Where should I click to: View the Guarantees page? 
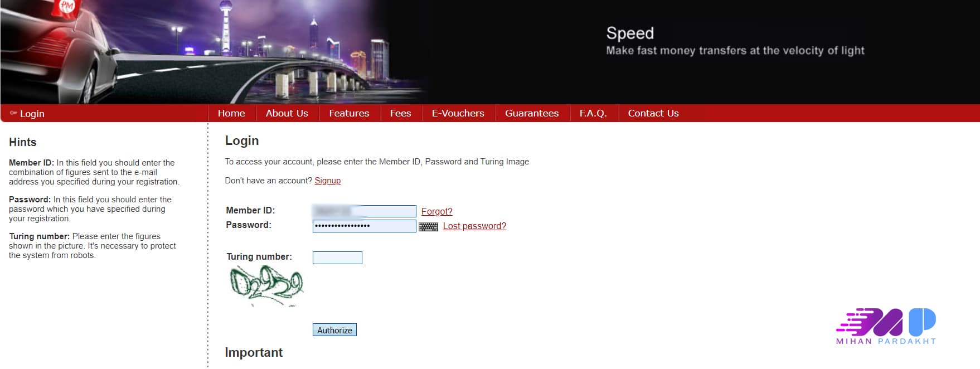pyautogui.click(x=531, y=113)
